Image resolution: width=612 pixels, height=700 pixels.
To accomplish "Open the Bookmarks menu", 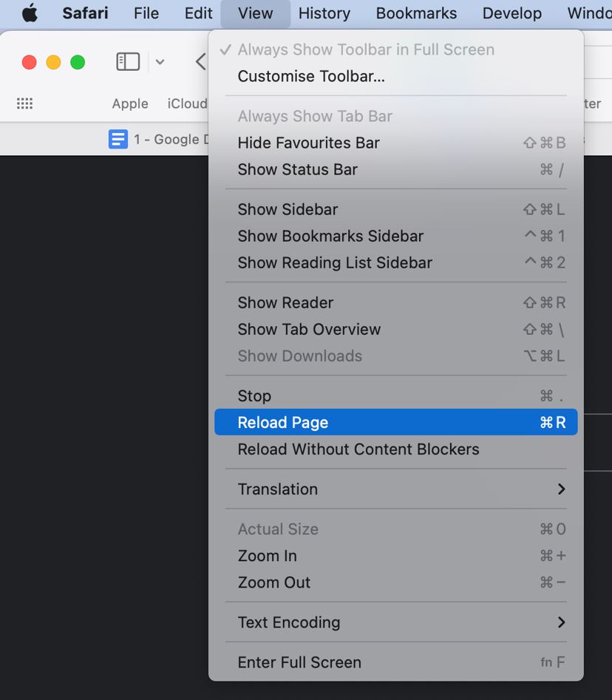I will (x=416, y=13).
